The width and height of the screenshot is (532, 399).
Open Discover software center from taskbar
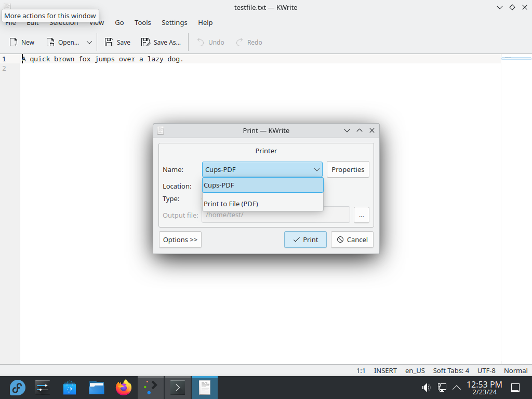pos(70,388)
